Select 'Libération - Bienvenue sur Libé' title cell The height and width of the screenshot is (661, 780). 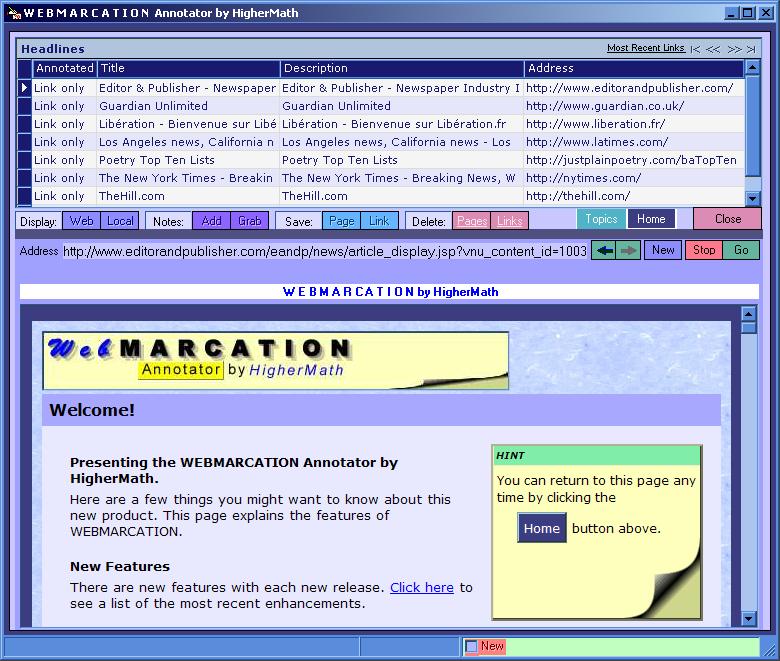[x=188, y=124]
